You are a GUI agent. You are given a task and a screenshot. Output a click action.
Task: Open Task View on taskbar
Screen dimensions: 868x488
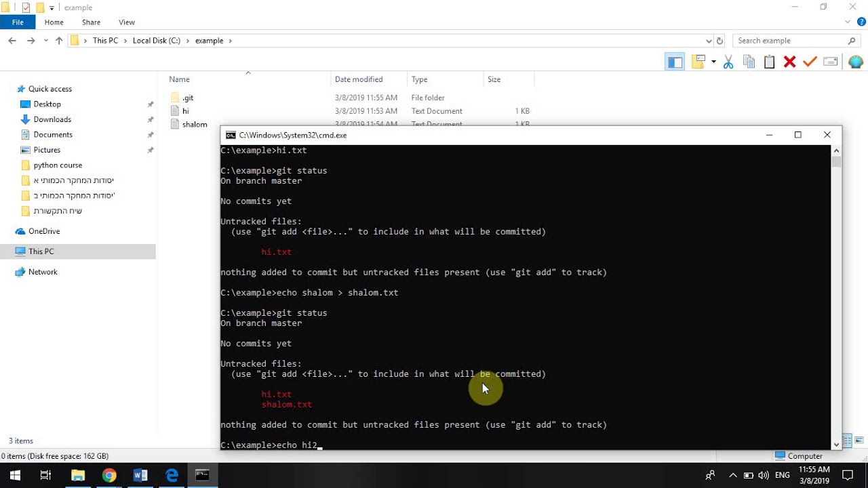coord(45,475)
